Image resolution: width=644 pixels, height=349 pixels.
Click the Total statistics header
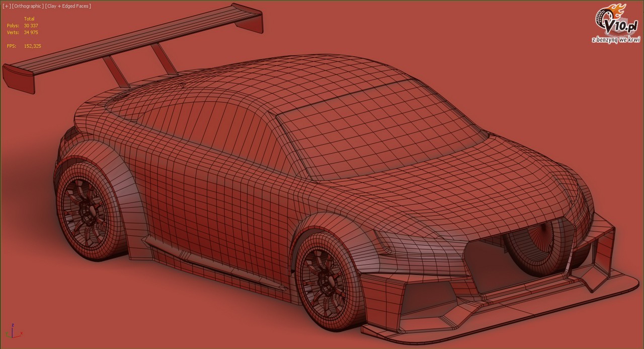tap(29, 19)
